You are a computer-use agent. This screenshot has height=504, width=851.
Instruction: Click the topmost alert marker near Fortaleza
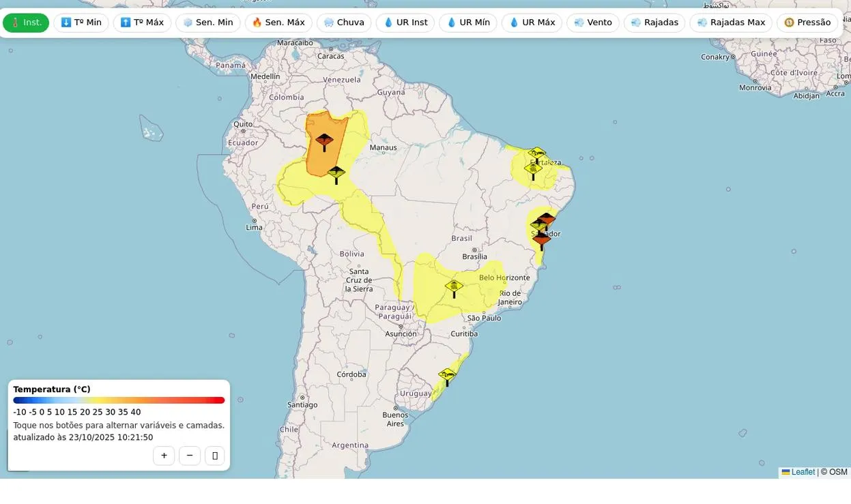point(537,153)
